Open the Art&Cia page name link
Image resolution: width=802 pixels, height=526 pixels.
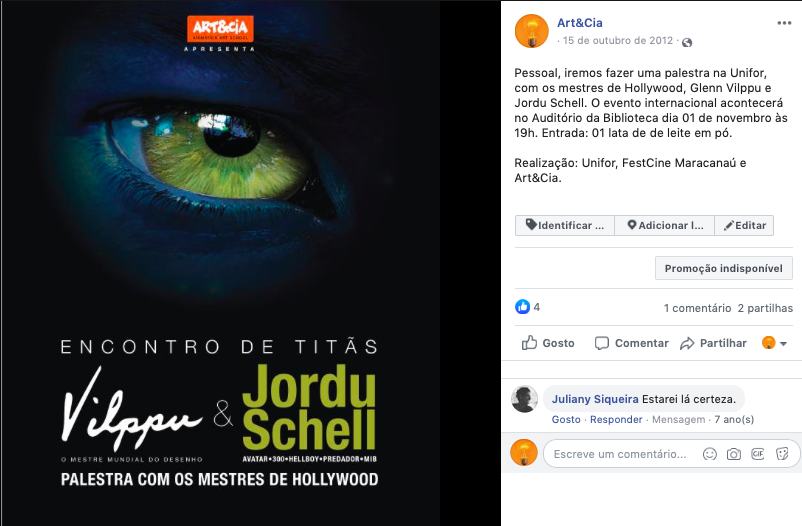click(x=580, y=23)
